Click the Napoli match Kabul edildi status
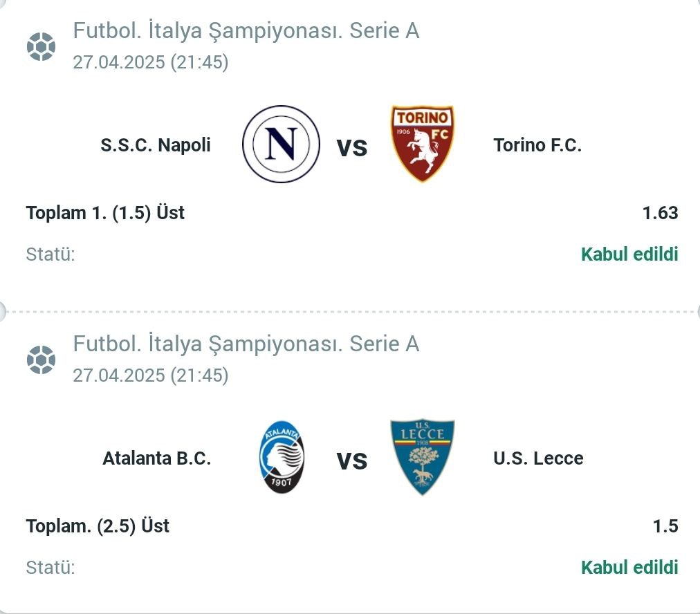Viewport: 700px width, 614px height. point(629,254)
